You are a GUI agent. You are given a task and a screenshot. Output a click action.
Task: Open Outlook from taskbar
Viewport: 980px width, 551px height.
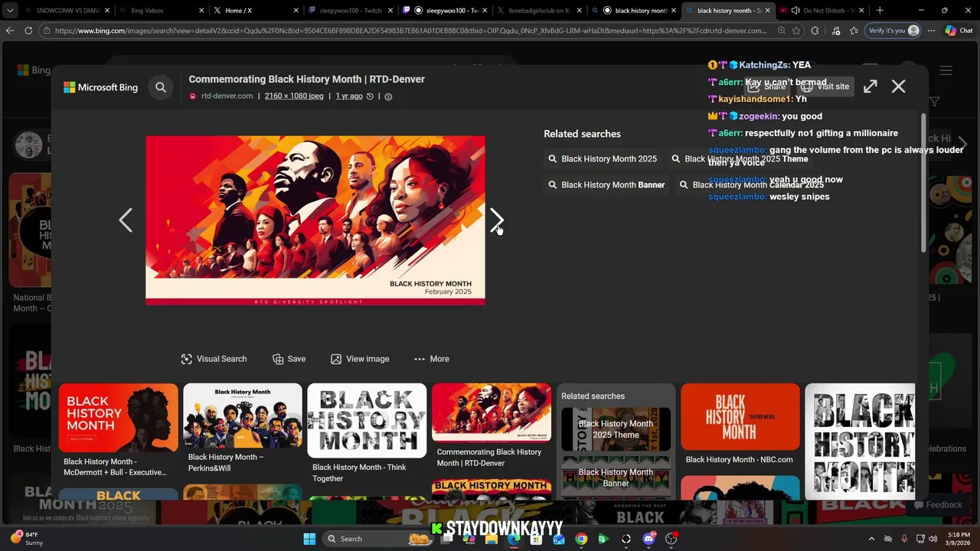point(559,539)
